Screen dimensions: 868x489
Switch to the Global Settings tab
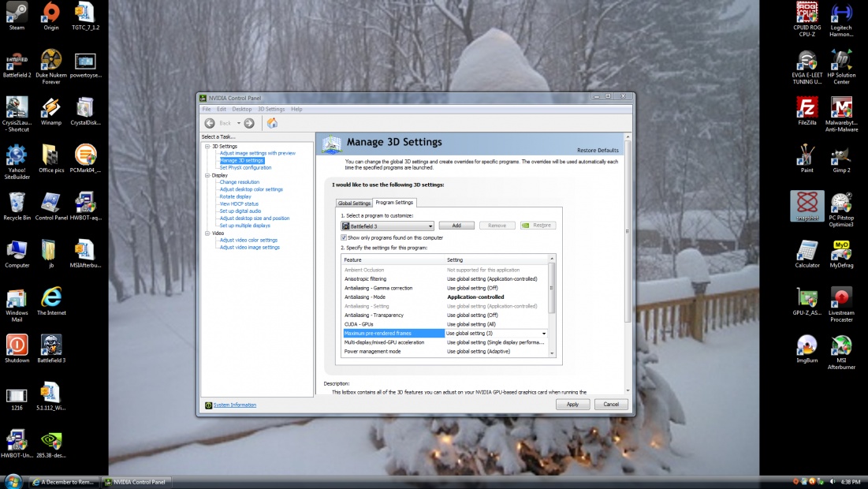(x=354, y=203)
